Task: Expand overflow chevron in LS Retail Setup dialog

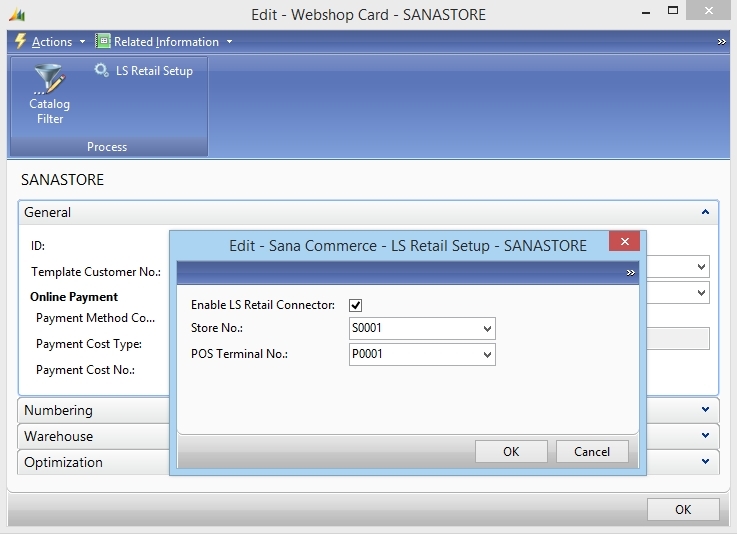Action: coord(631,273)
